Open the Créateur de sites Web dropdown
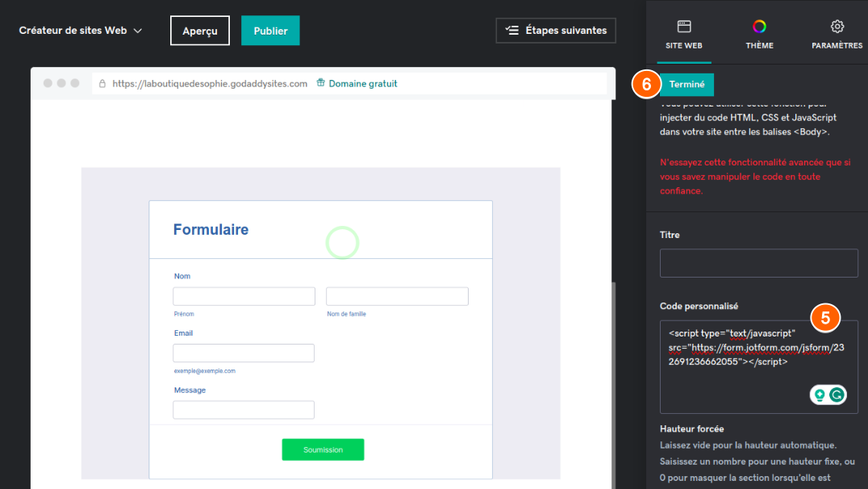 [81, 31]
